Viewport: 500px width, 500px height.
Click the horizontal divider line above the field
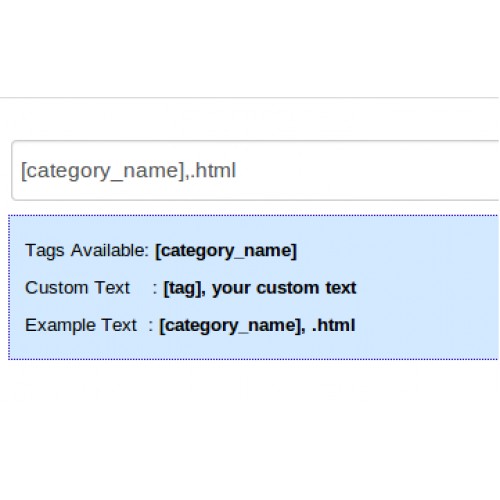tap(249, 98)
